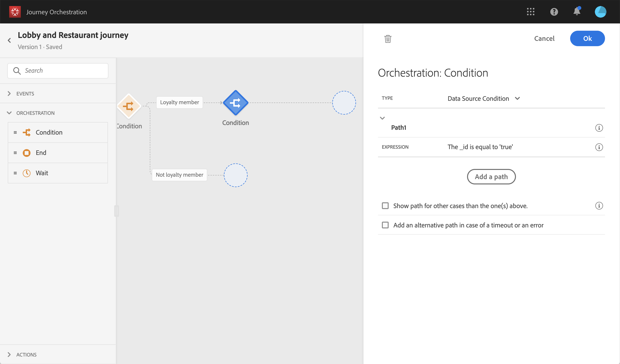Click the user profile avatar
This screenshot has height=364, width=620.
[x=600, y=12]
